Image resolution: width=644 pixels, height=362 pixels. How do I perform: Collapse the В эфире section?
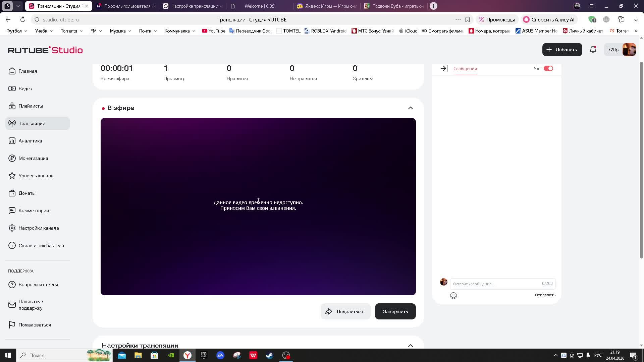tap(410, 108)
